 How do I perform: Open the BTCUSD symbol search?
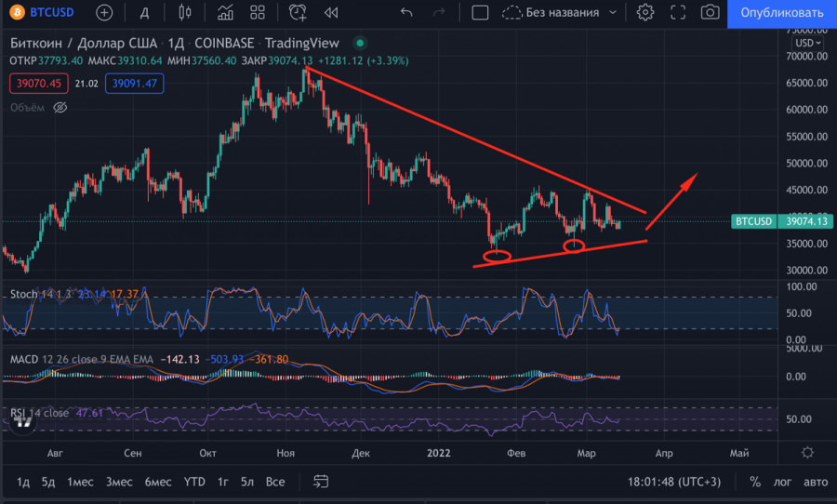click(x=52, y=12)
